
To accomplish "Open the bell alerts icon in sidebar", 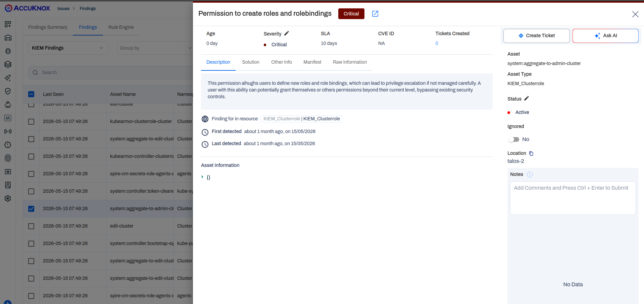I will [x=8, y=105].
